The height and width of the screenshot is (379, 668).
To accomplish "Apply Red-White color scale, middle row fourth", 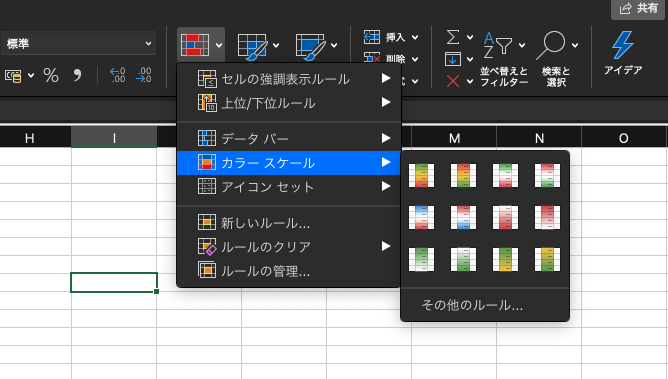I will tap(547, 218).
